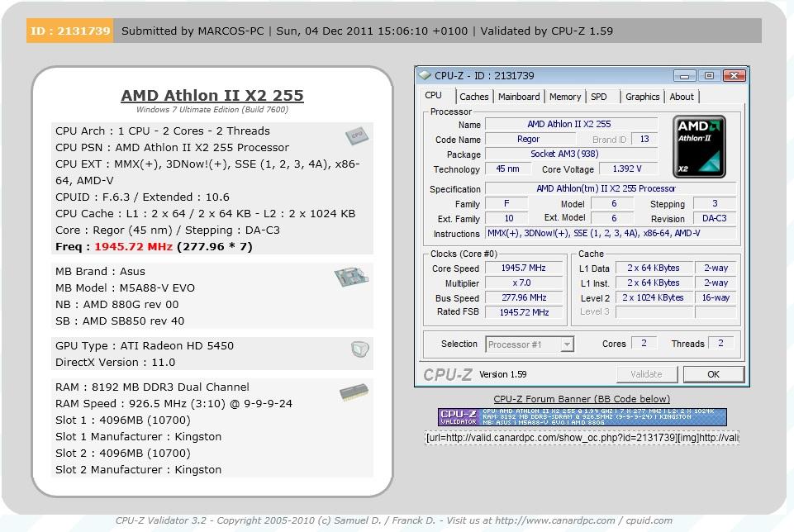Viewport: 794px width, 532px height.
Task: Switch to the Memory tab
Action: coord(564,97)
